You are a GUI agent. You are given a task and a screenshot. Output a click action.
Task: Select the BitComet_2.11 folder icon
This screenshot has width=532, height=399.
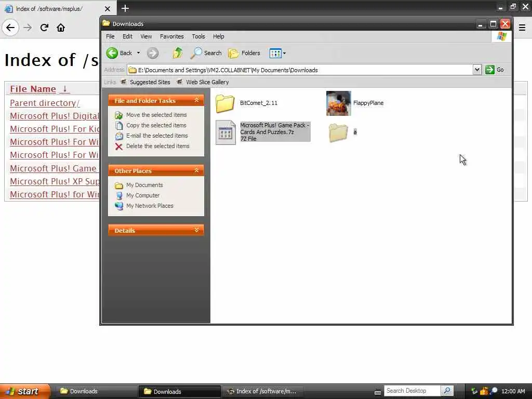tap(225, 103)
